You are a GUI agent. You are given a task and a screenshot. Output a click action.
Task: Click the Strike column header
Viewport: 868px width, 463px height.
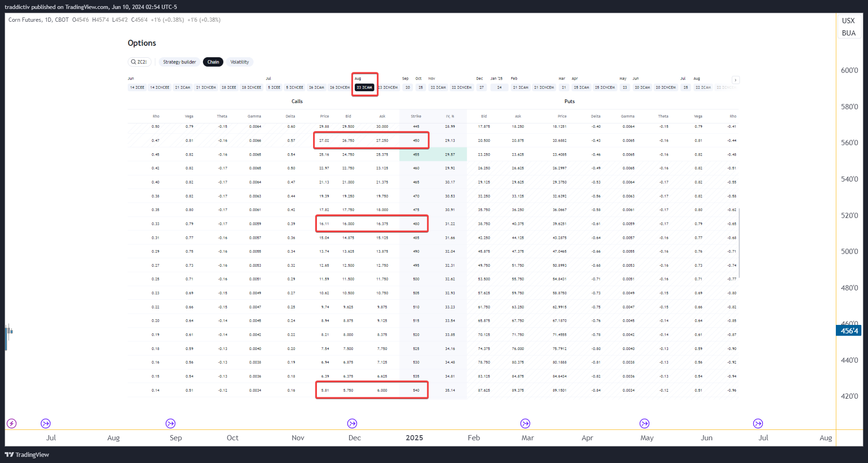point(416,116)
